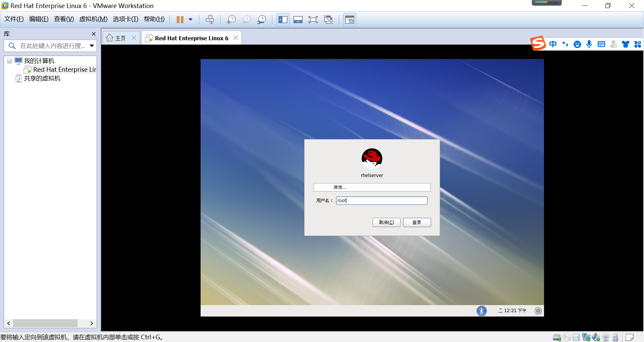The height and width of the screenshot is (342, 644).
Task: Click the Sogou user account icon
Action: click(x=613, y=44)
